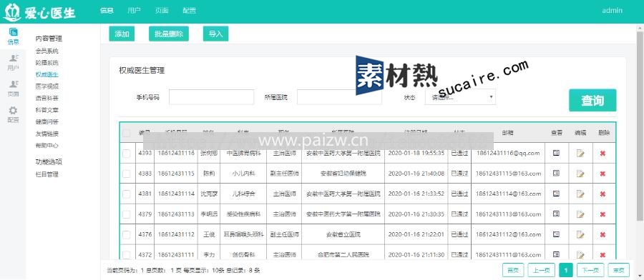View details for doctor record 4379
This screenshot has width=644, height=280.
click(x=556, y=214)
